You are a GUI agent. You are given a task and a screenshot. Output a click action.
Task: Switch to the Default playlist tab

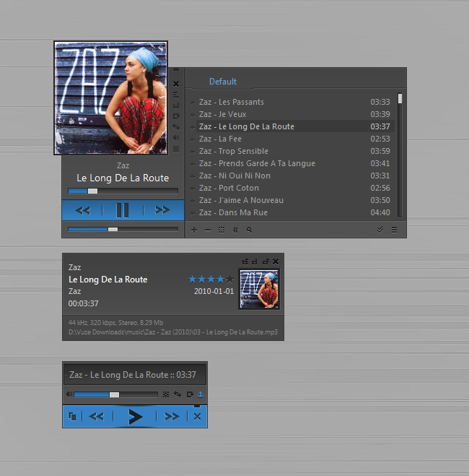pos(223,82)
